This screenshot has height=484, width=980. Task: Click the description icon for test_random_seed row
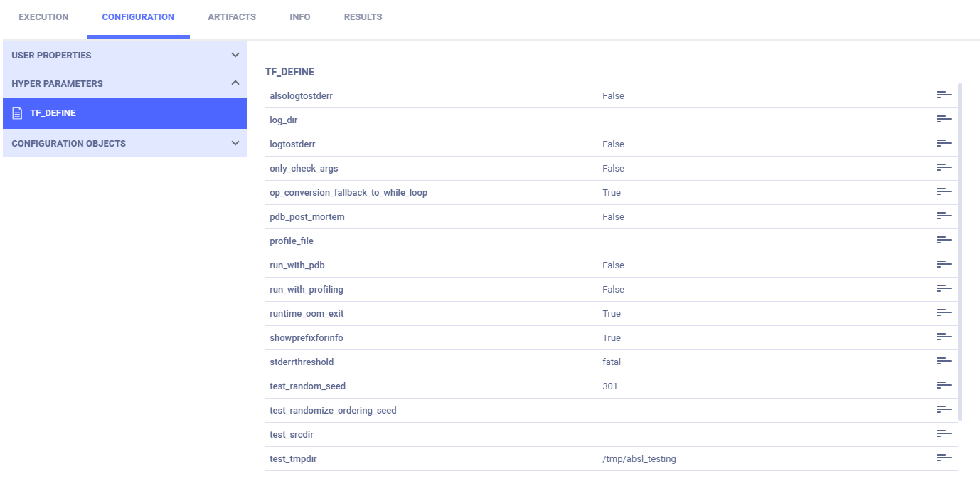pos(944,386)
